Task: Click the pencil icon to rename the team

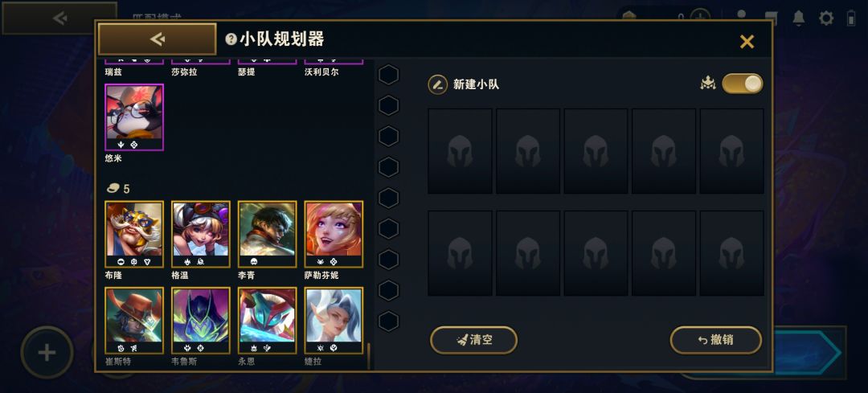Action: tap(437, 84)
